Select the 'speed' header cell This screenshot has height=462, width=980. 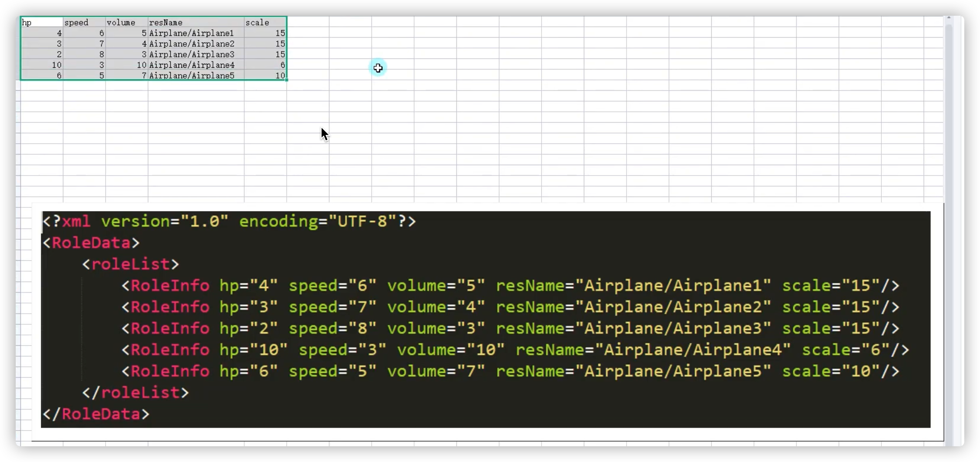[x=84, y=22]
